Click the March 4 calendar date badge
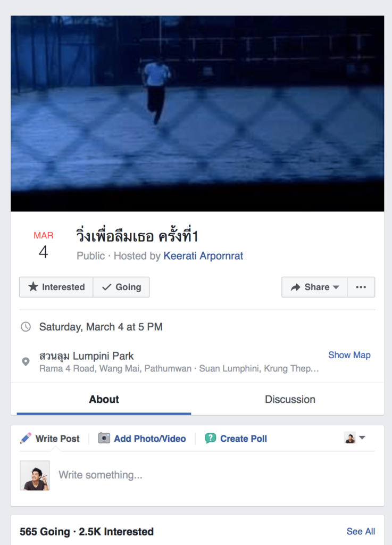 [43, 245]
